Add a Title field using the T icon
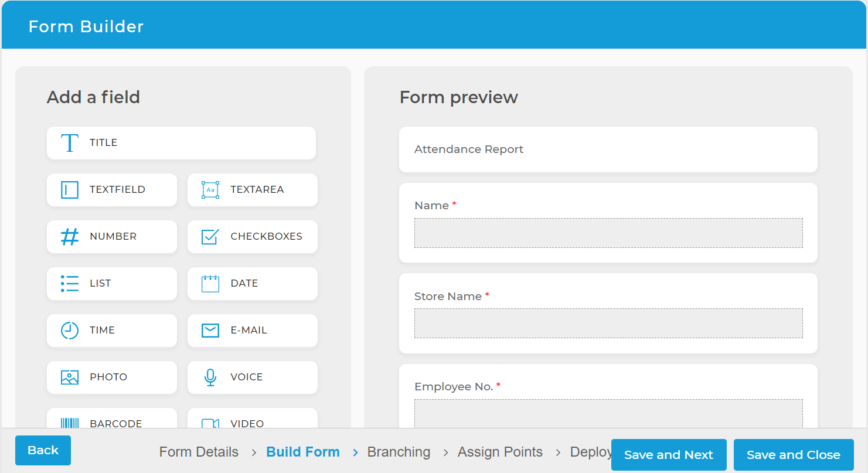 (181, 142)
